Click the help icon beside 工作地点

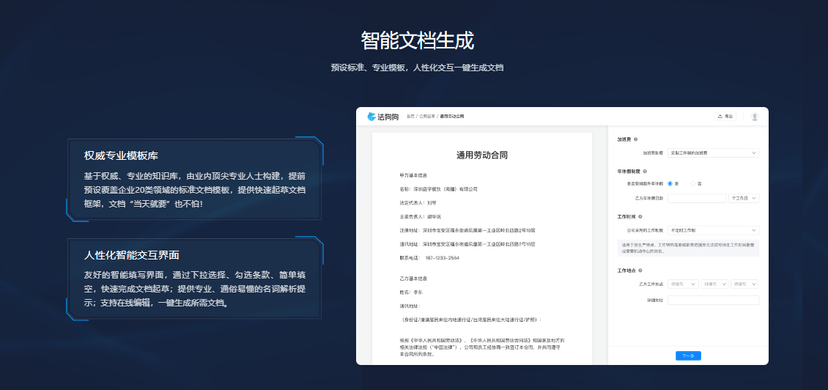(x=640, y=270)
